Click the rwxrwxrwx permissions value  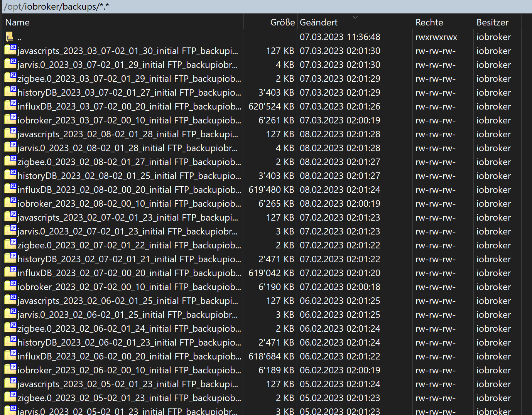click(x=436, y=37)
